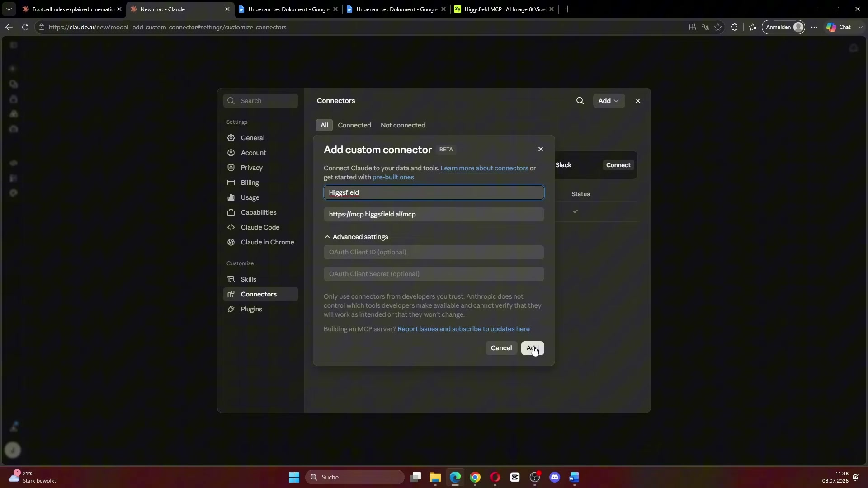
Task: Open the Add dropdown in Connectors header
Action: click(609, 101)
